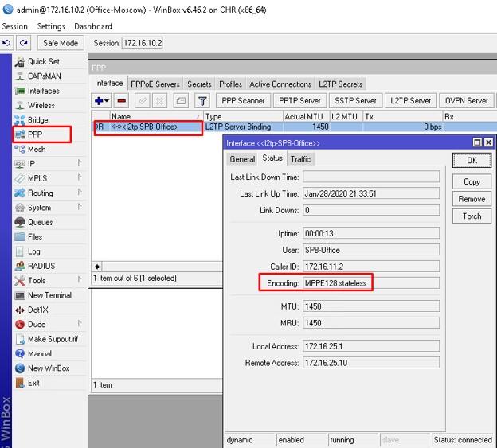497x448 pixels.
Task: Click the Encoding field MPPE128 stateless
Action: [371, 283]
